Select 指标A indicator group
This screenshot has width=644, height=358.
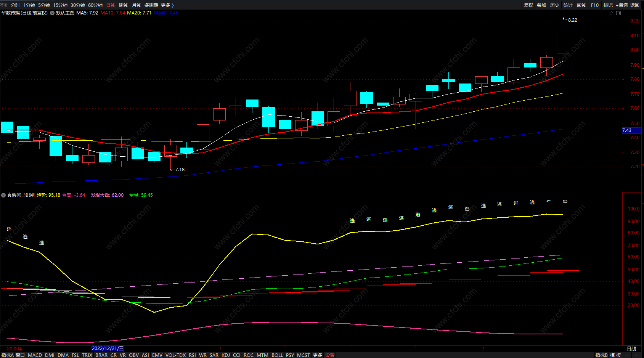(8, 355)
